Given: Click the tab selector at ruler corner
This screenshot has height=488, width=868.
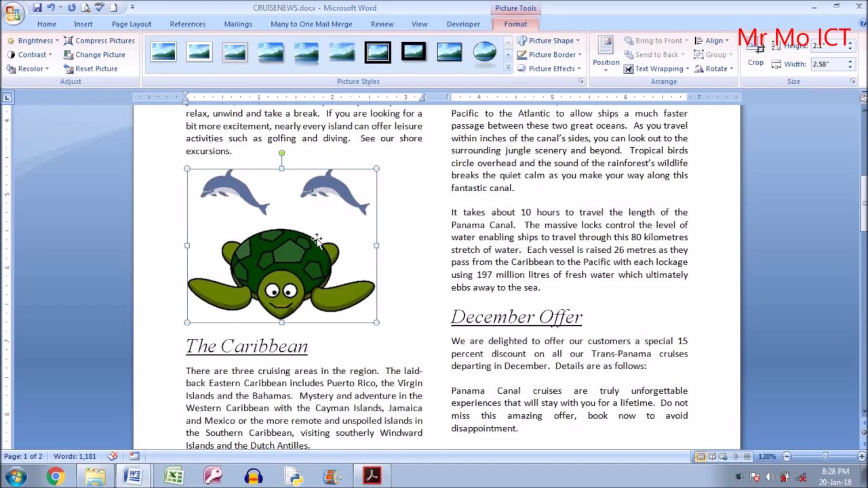Looking at the screenshot, I should (7, 98).
